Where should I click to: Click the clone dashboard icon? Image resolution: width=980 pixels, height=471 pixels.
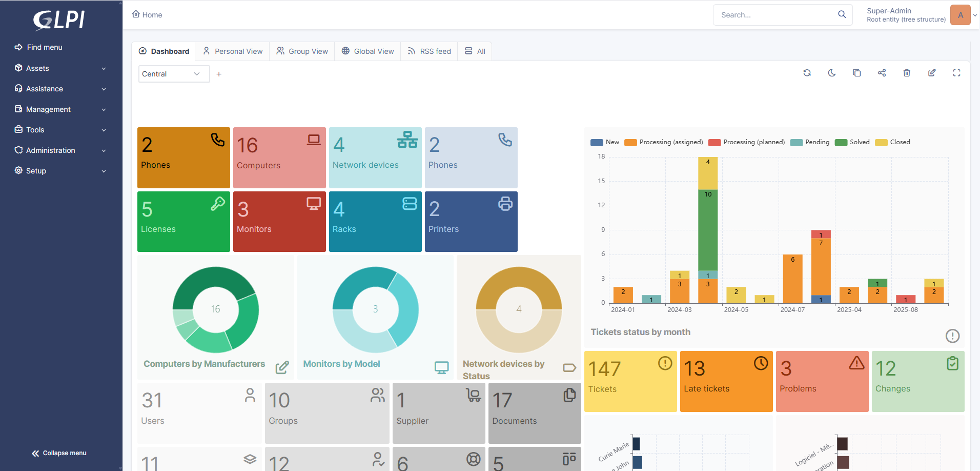[856, 73]
